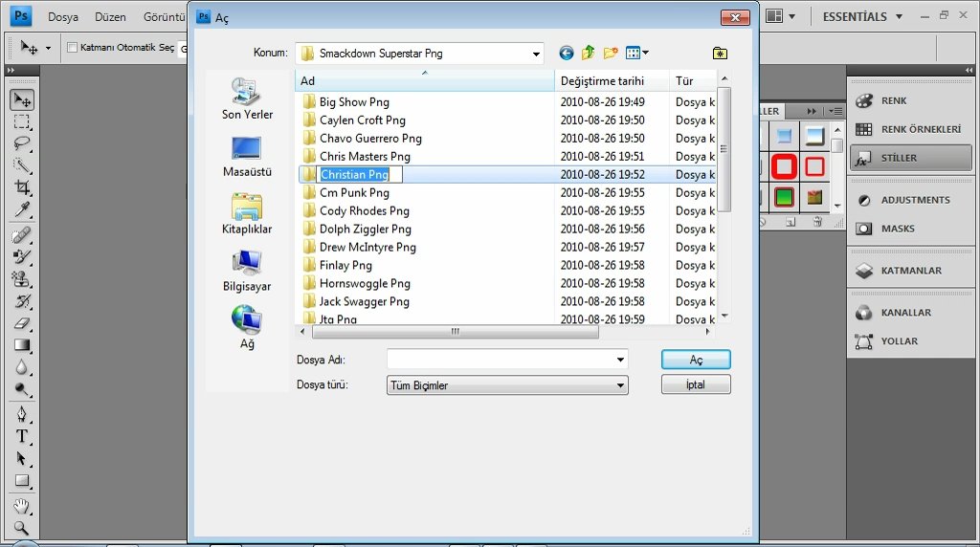Select the Magic Wand tool
The height and width of the screenshot is (547, 980).
coord(22,165)
